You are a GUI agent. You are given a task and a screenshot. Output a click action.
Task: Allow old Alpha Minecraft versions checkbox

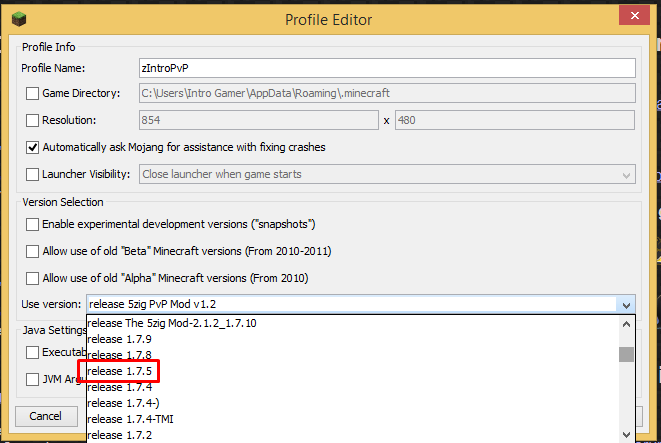pyautogui.click(x=32, y=278)
